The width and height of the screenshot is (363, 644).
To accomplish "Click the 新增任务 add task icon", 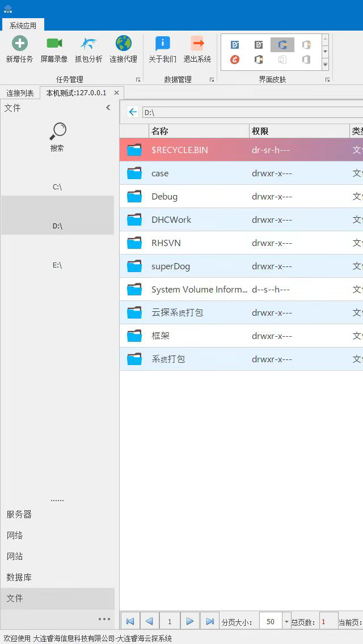I will tap(19, 44).
